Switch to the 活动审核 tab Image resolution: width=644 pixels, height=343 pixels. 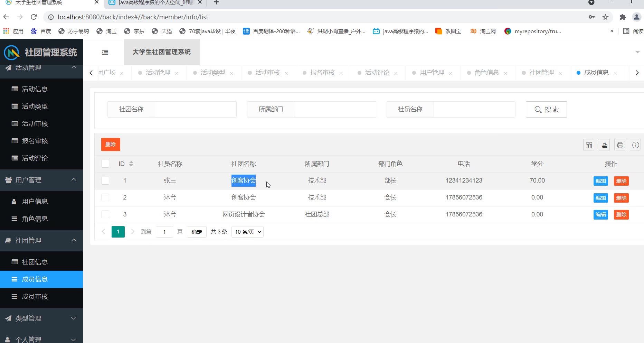point(267,73)
